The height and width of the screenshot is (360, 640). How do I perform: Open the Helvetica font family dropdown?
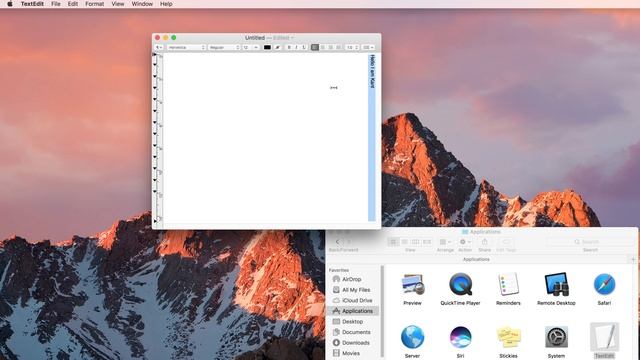tap(186, 47)
